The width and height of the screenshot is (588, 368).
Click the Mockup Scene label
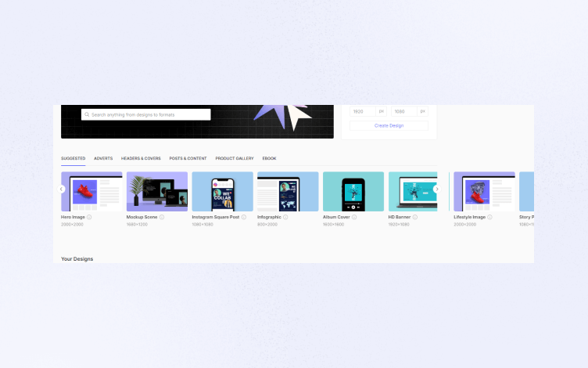pos(142,217)
